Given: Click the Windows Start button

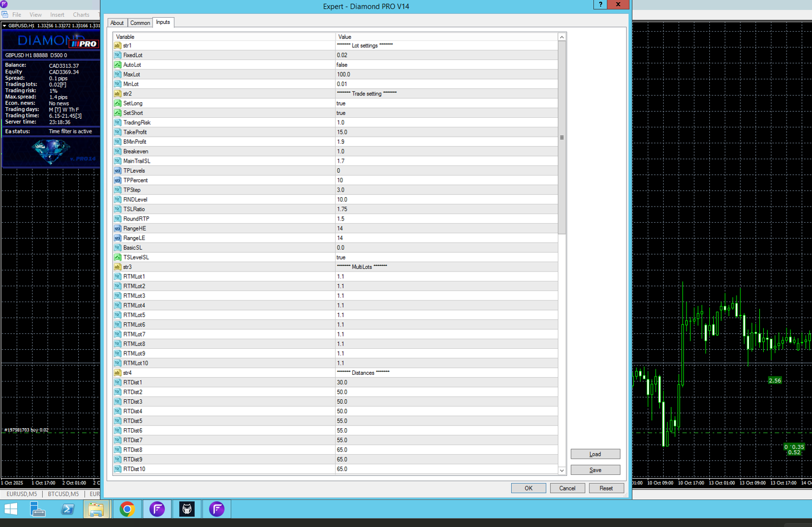Looking at the screenshot, I should (x=11, y=509).
